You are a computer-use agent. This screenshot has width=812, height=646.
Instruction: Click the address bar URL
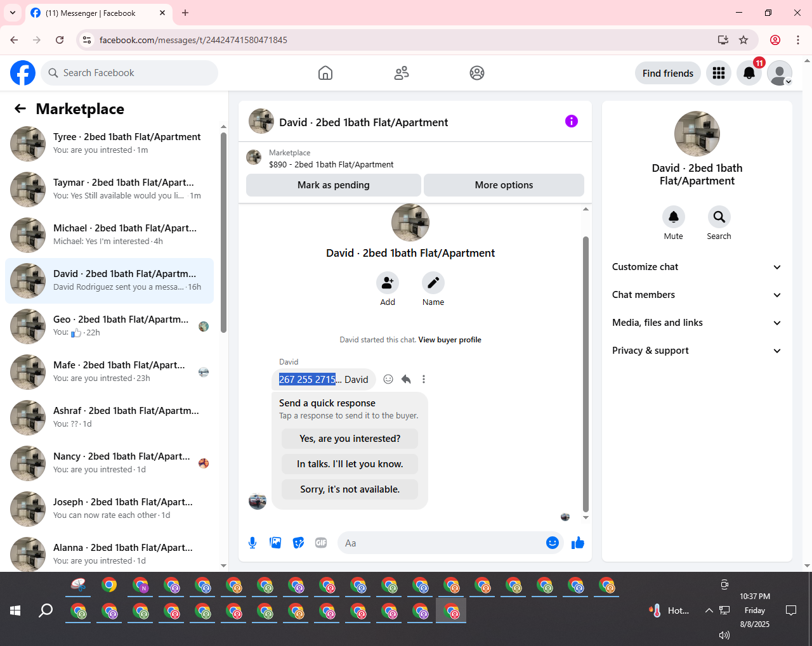tap(193, 40)
